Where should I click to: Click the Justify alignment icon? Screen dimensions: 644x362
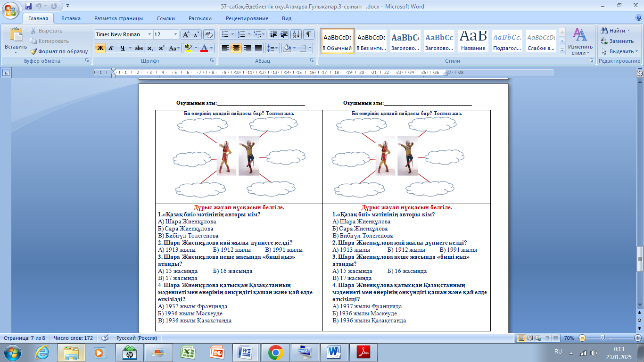coord(258,48)
